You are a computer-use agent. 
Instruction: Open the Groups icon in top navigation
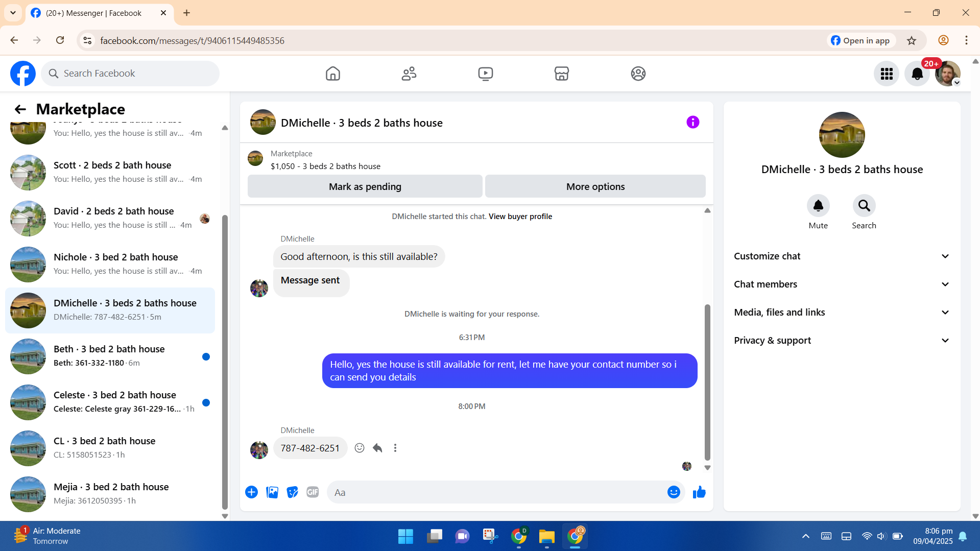[638, 74]
